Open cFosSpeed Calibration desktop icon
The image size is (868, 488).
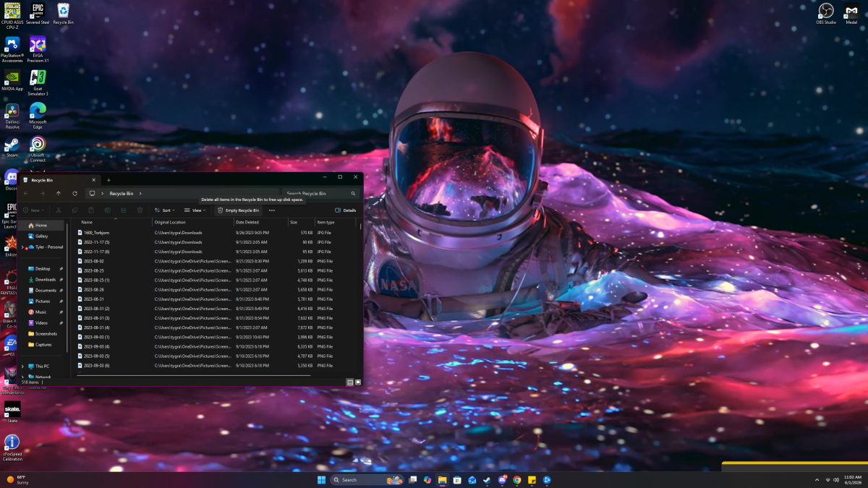12,448
